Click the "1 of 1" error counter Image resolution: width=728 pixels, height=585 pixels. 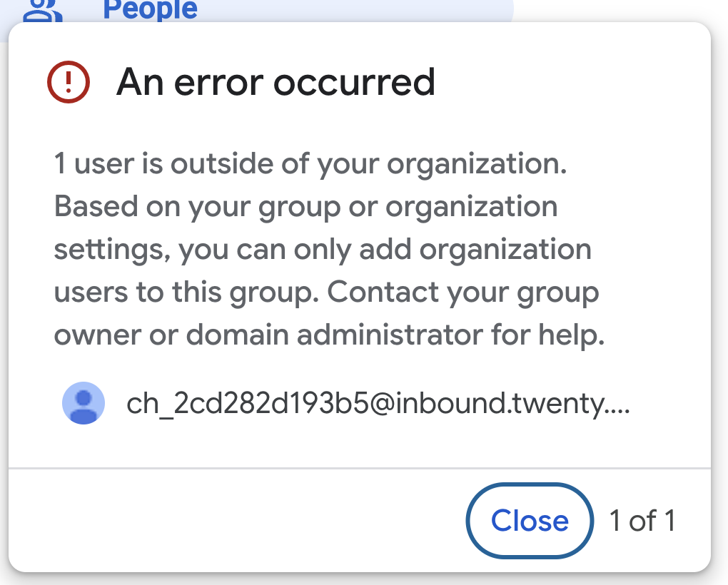tap(642, 521)
